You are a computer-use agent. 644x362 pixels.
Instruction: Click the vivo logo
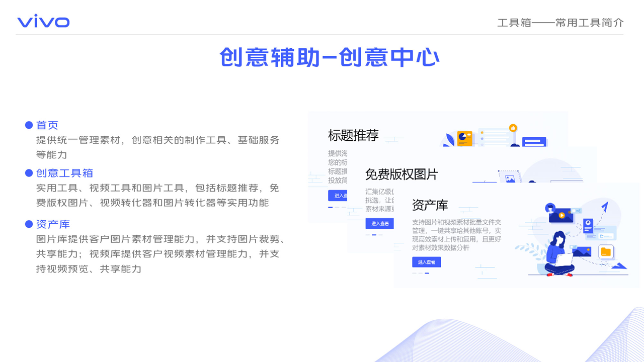point(43,22)
